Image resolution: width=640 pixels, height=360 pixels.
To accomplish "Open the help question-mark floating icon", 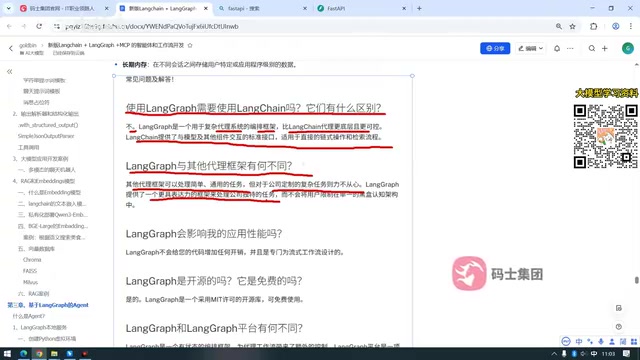I will coord(619,327).
